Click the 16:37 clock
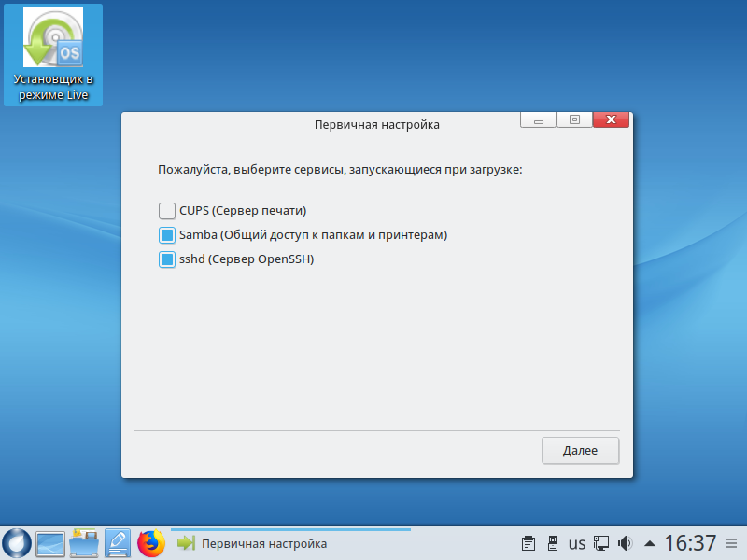747x560 pixels. [x=690, y=542]
